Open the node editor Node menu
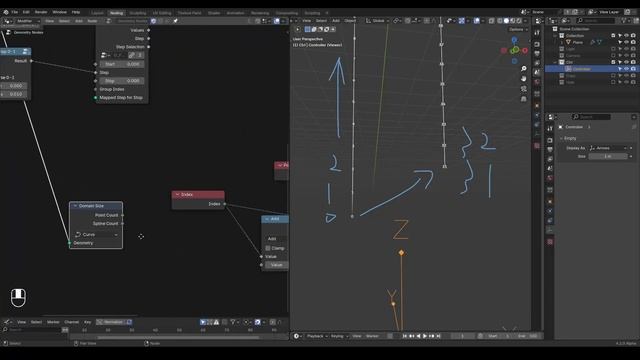 (x=93, y=21)
